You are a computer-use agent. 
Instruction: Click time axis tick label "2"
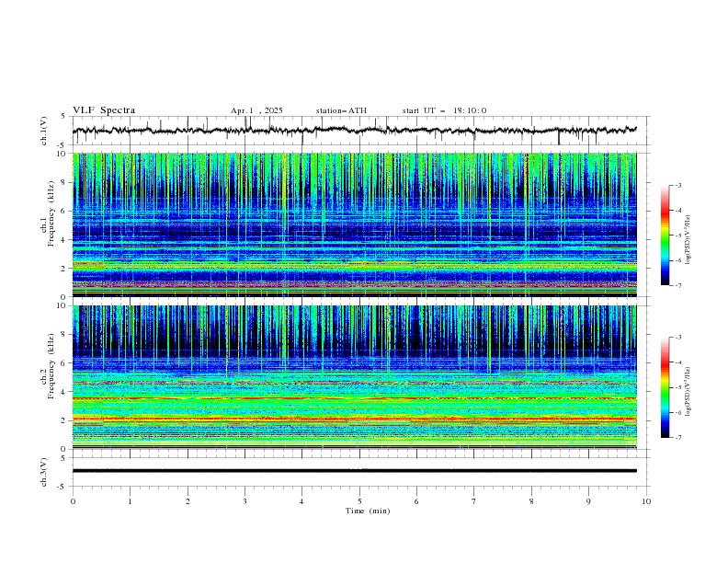pyautogui.click(x=188, y=501)
